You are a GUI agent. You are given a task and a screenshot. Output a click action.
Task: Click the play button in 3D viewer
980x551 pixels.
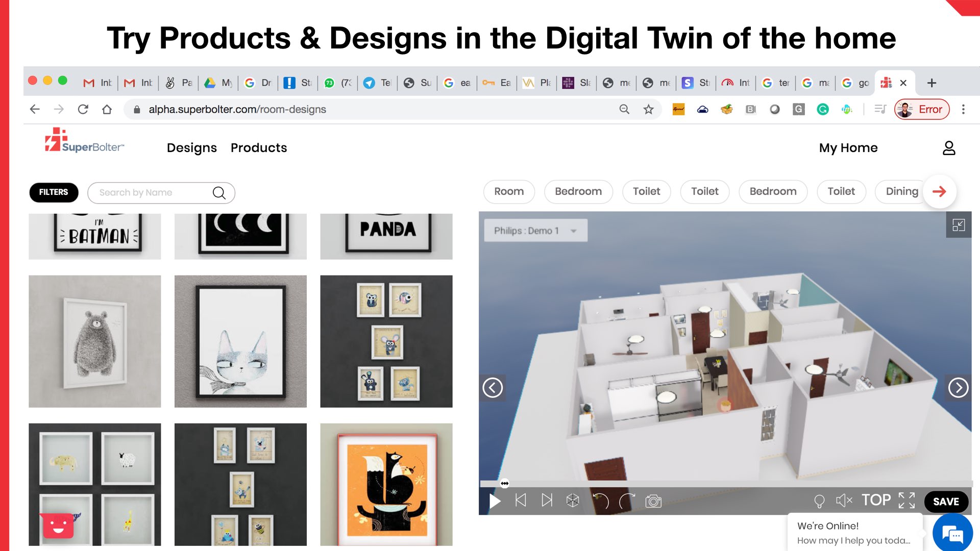pos(494,501)
